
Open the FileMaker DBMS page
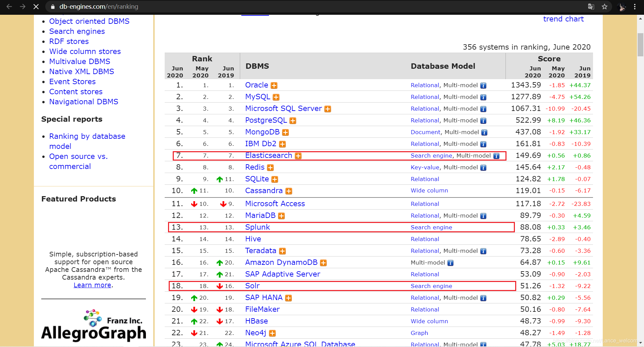(x=262, y=309)
